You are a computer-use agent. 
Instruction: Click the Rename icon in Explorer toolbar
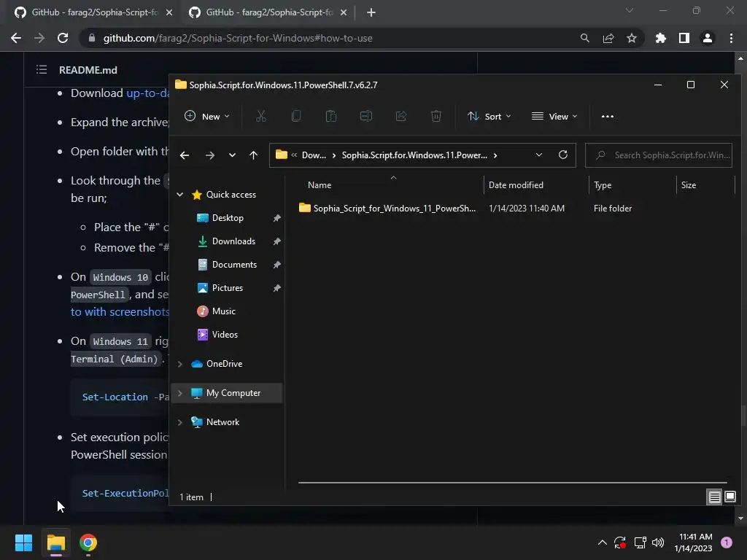(366, 117)
